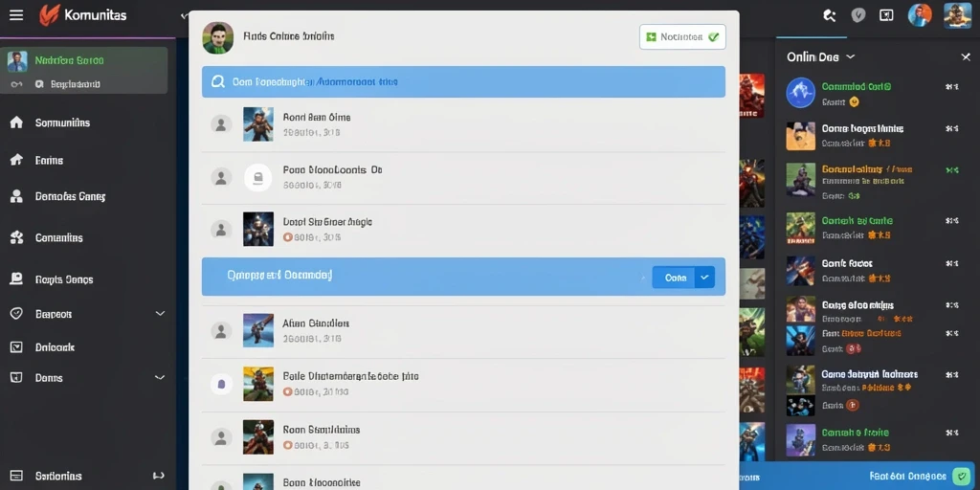Open the Beile game thumbnail with yellow sky
This screenshot has width=980, height=490.
tap(258, 383)
